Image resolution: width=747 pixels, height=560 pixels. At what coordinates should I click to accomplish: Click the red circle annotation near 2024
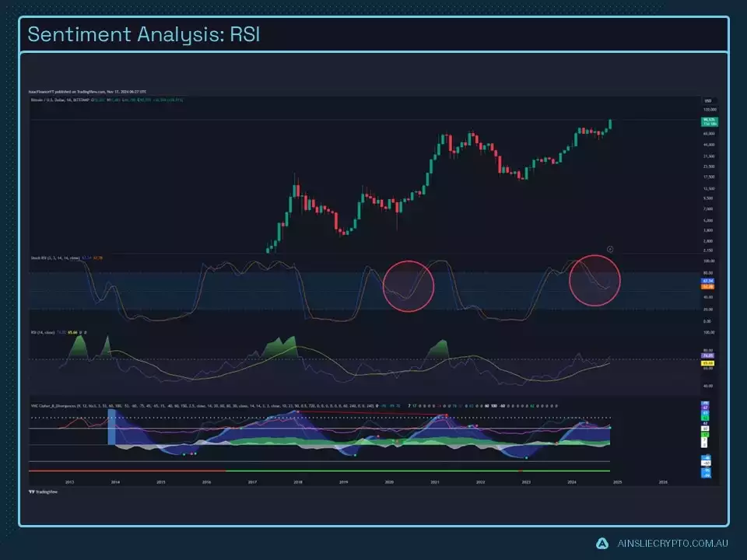click(x=594, y=281)
